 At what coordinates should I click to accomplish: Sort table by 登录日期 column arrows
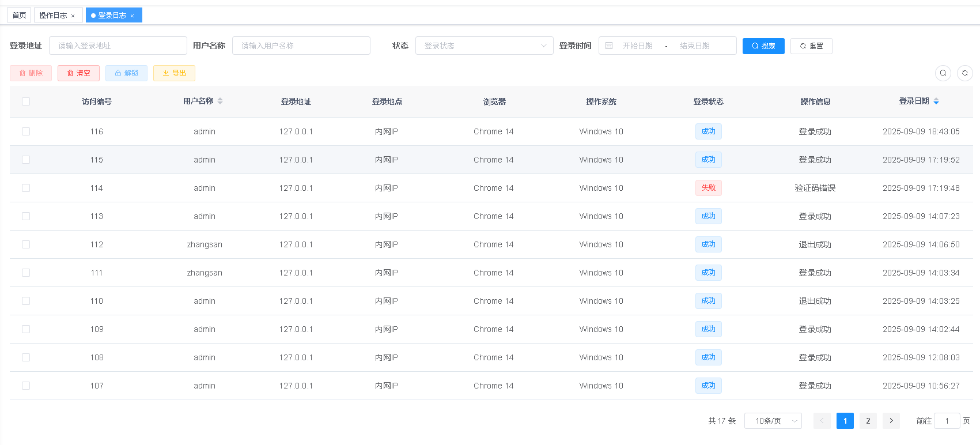pyautogui.click(x=936, y=101)
